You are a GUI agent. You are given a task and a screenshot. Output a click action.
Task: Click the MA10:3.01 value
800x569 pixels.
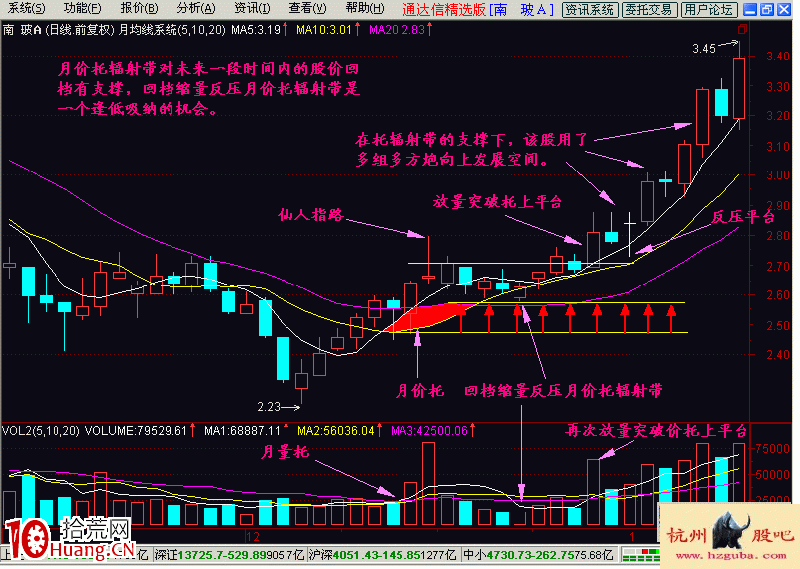click(324, 30)
